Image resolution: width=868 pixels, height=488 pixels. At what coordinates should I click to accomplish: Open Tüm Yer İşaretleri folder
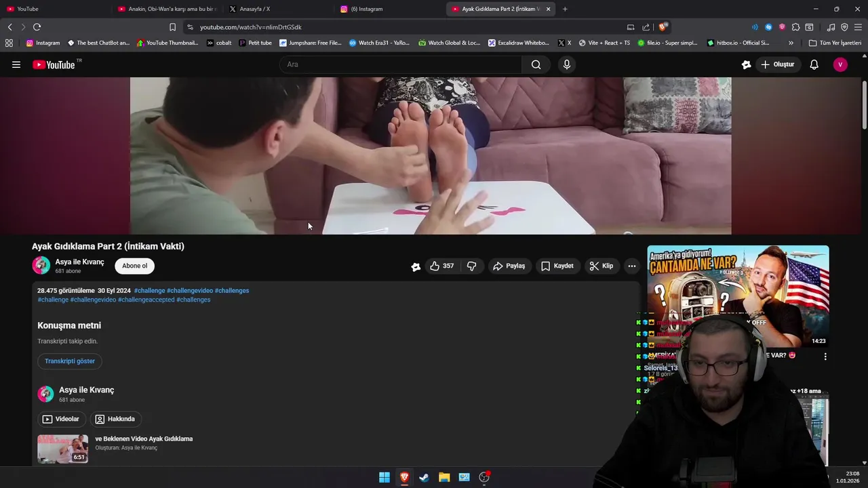(x=835, y=43)
